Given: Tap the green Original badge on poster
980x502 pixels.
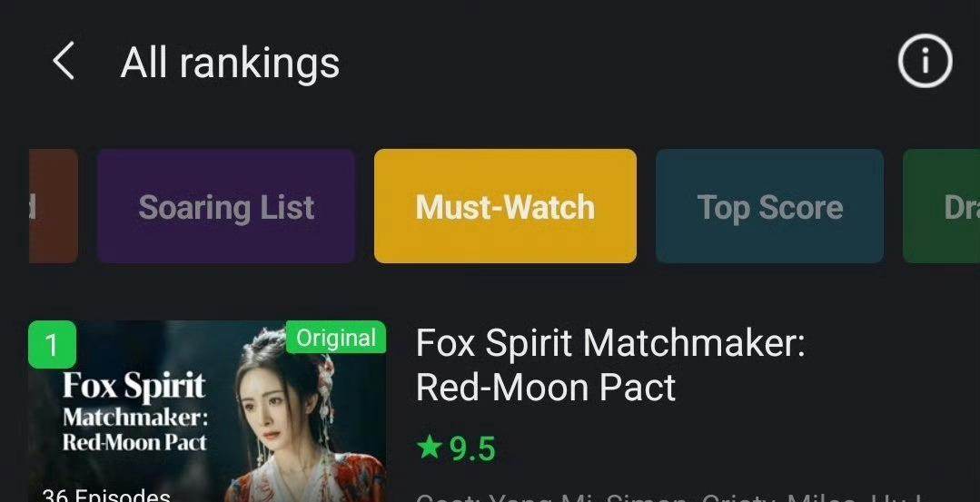Looking at the screenshot, I should coord(336,338).
